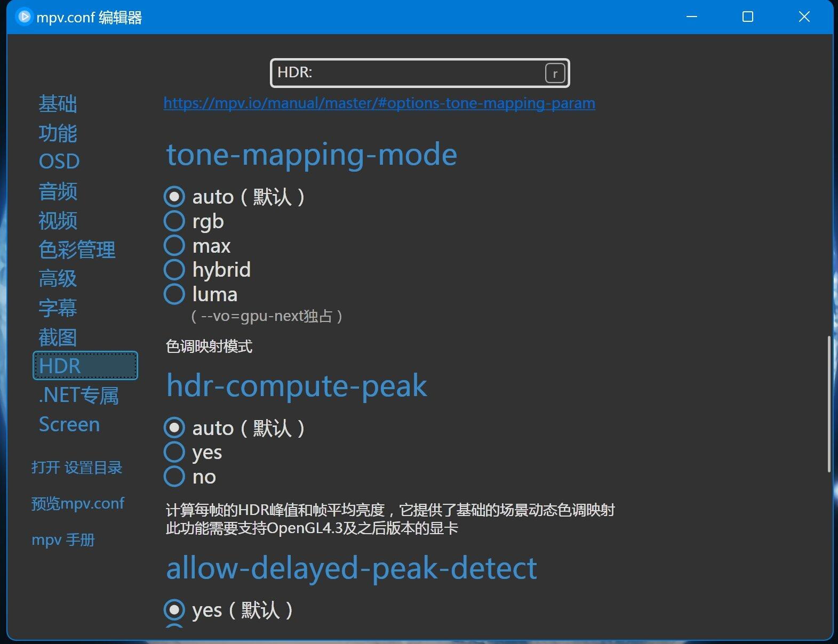838x644 pixels.
Task: Switch to the 截图 section
Action: tap(58, 337)
